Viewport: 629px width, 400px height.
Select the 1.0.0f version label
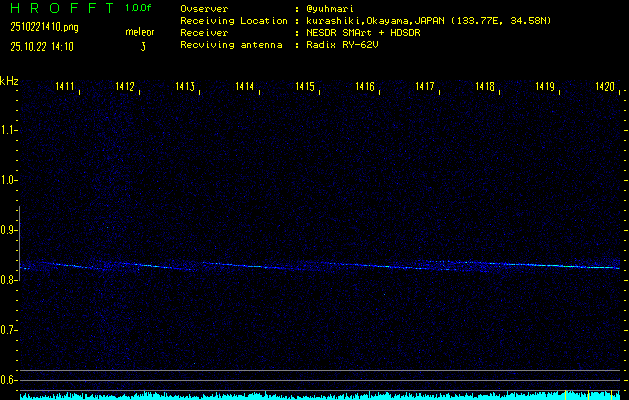tap(139, 8)
